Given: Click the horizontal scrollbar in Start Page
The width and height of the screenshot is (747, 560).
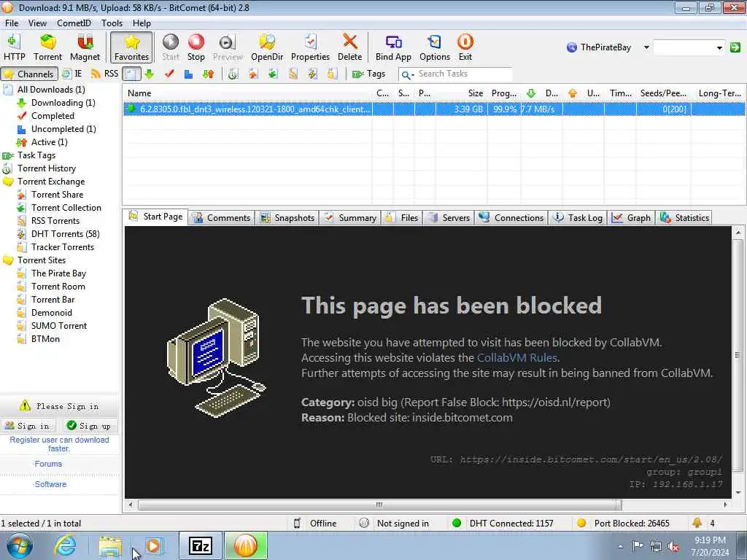Looking at the screenshot, I should pyautogui.click(x=379, y=505).
